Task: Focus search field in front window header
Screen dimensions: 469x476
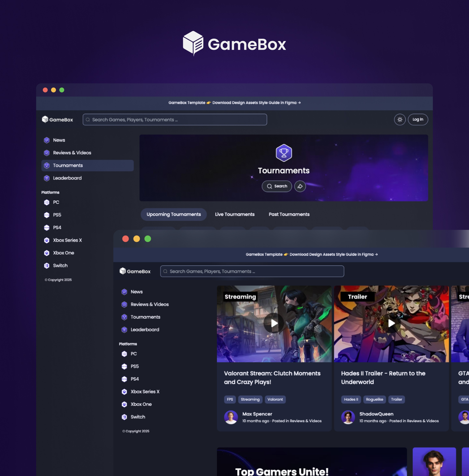Action: (252, 271)
